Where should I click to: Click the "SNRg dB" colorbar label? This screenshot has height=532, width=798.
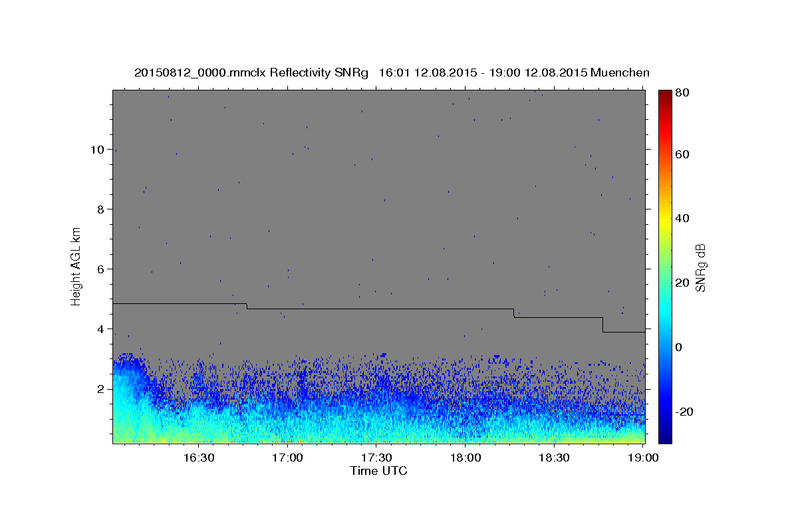[700, 267]
